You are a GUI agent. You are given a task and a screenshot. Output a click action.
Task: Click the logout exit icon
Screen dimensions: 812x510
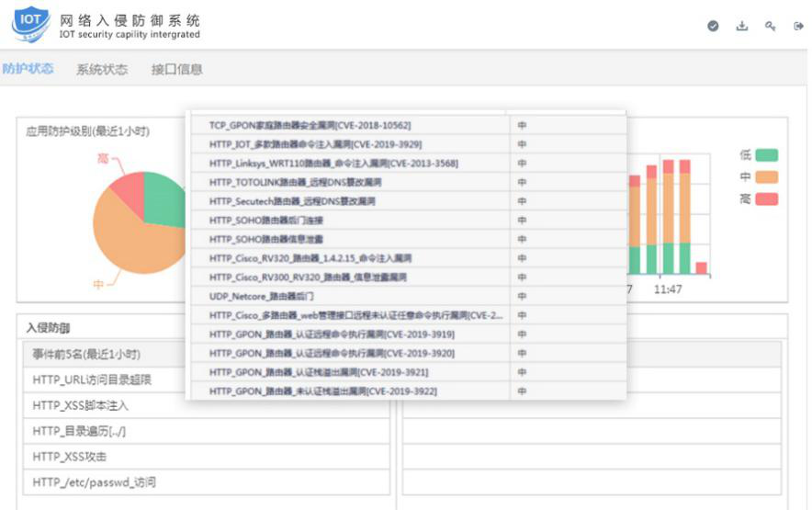point(798,27)
